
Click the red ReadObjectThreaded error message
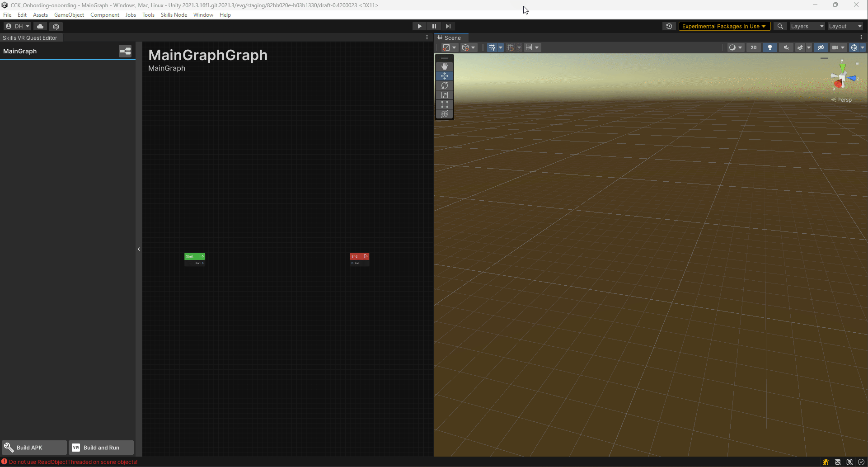click(73, 462)
